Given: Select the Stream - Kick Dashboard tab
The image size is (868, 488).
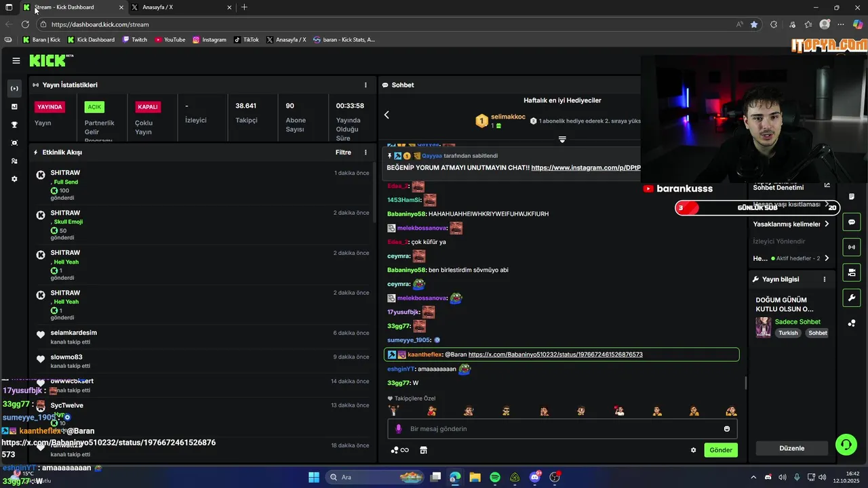Looking at the screenshot, I should pyautogui.click(x=74, y=7).
